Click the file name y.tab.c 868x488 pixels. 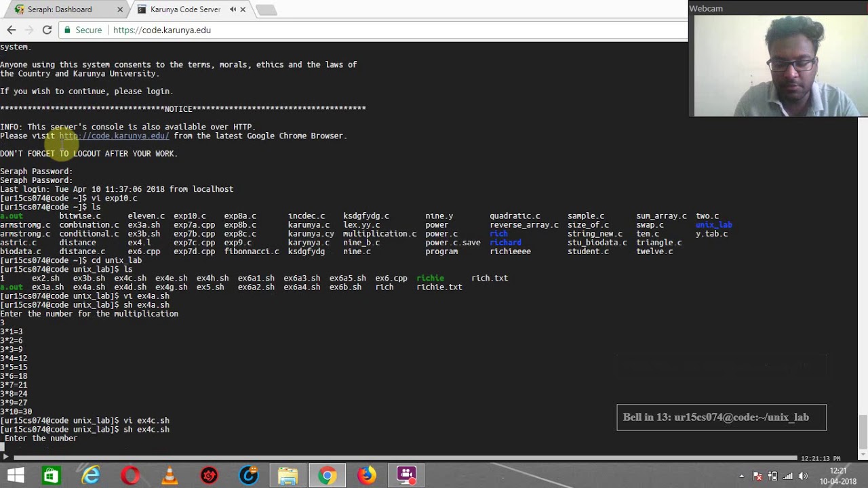(x=712, y=234)
